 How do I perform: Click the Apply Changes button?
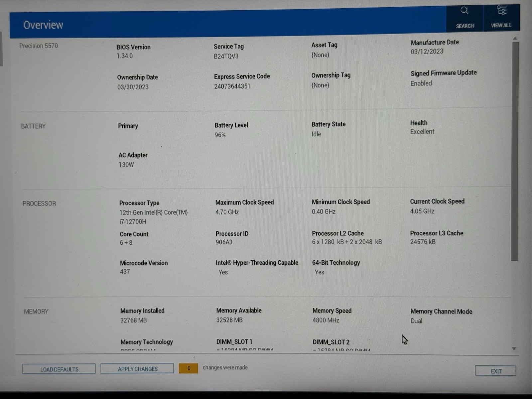click(x=137, y=368)
